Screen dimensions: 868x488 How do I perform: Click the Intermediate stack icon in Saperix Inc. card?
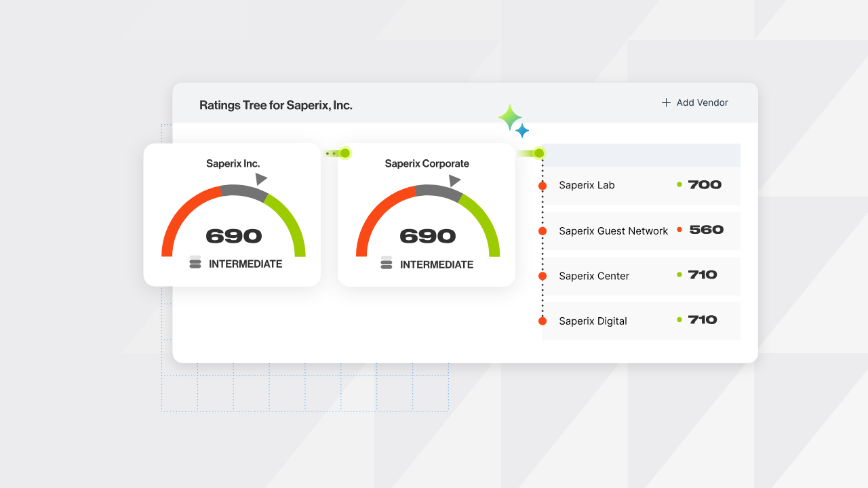(x=195, y=263)
